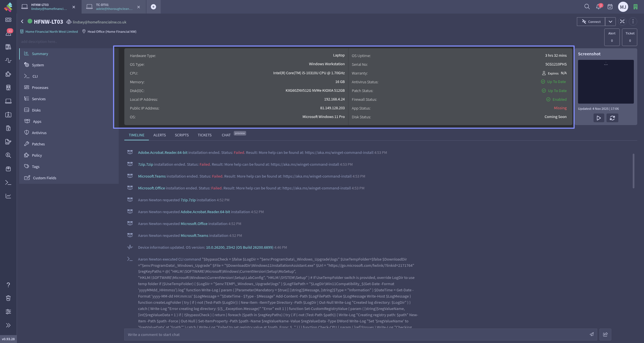Expand the left sidebar with double chevron
Viewport: 644px width, 343px height.
click(x=8, y=325)
